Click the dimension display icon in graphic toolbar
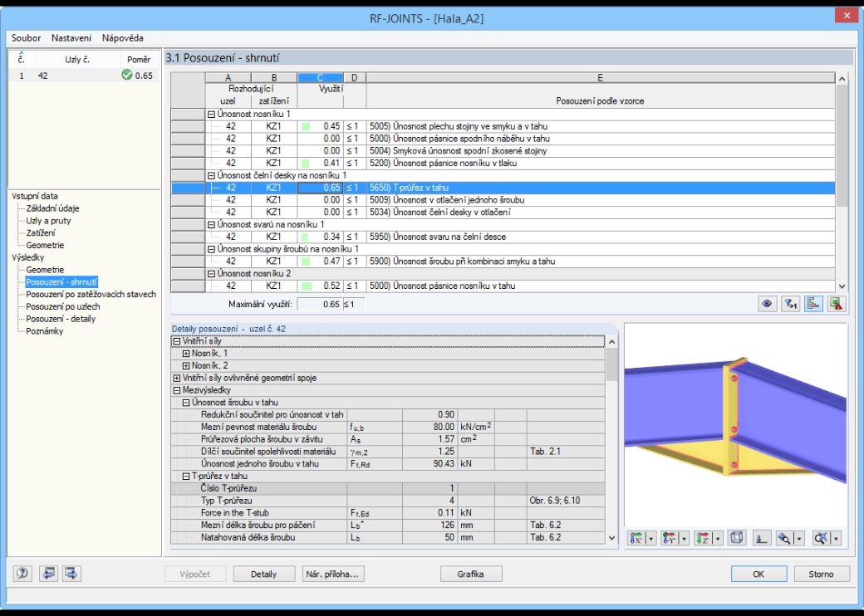The height and width of the screenshot is (616, 864). [762, 539]
